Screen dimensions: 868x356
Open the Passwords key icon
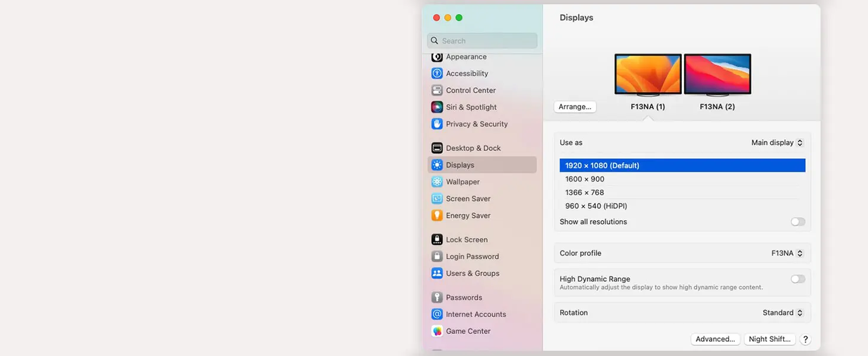437,297
